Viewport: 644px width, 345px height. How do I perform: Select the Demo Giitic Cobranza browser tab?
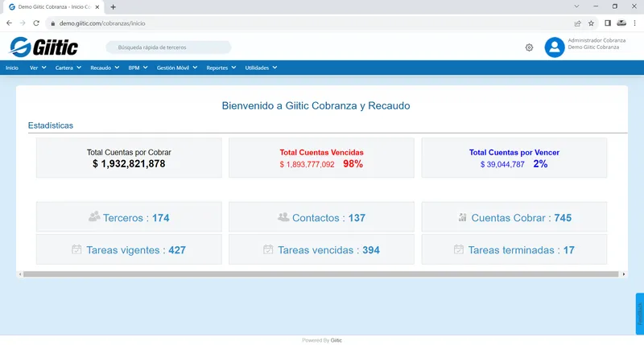click(x=53, y=7)
